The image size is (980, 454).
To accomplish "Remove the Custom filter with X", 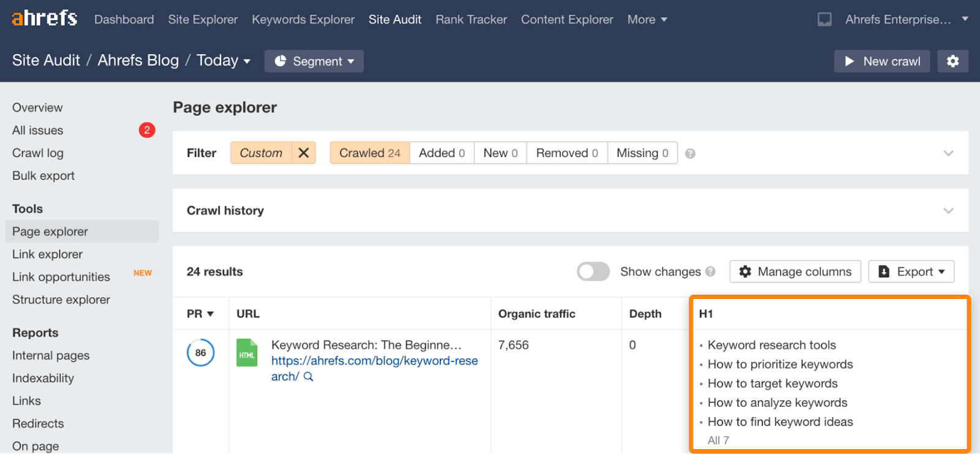I will [x=304, y=153].
